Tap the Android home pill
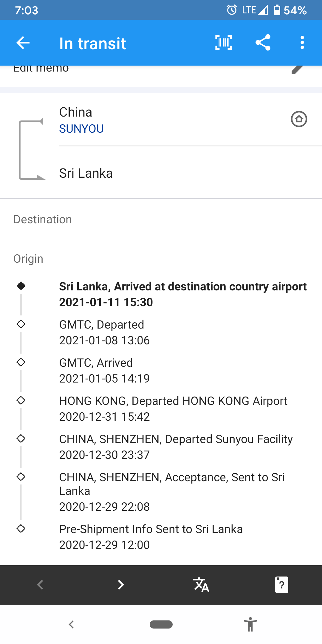Image resolution: width=322 pixels, height=644 pixels. click(x=161, y=624)
